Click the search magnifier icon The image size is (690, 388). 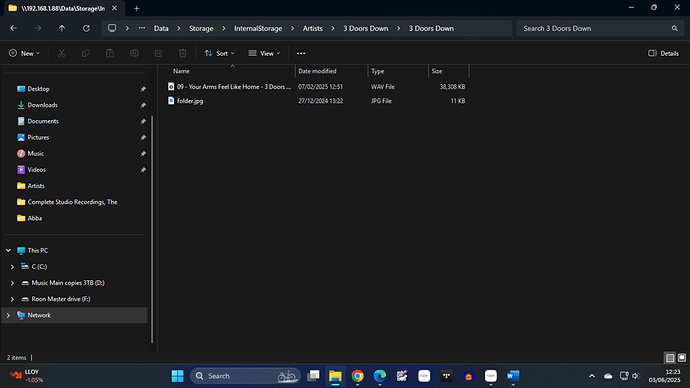coord(675,28)
